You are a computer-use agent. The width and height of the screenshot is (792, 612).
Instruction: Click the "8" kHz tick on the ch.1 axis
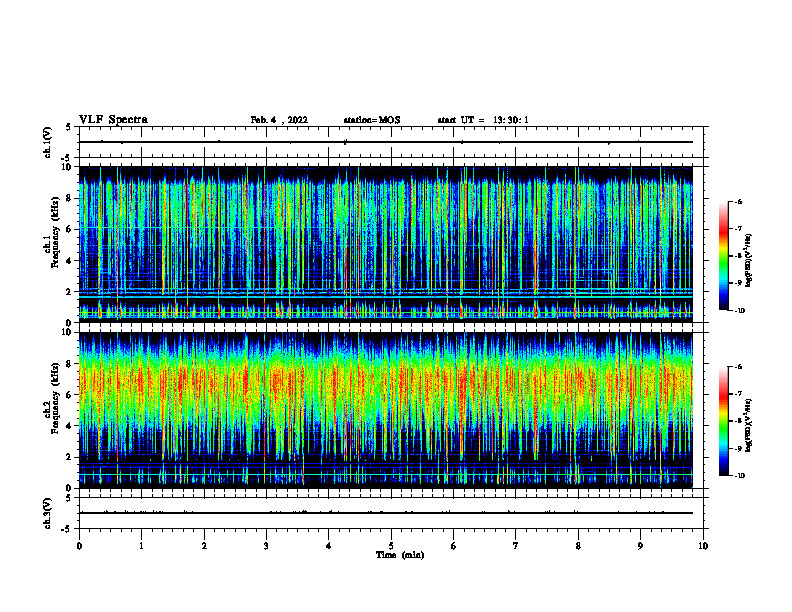pyautogui.click(x=69, y=198)
